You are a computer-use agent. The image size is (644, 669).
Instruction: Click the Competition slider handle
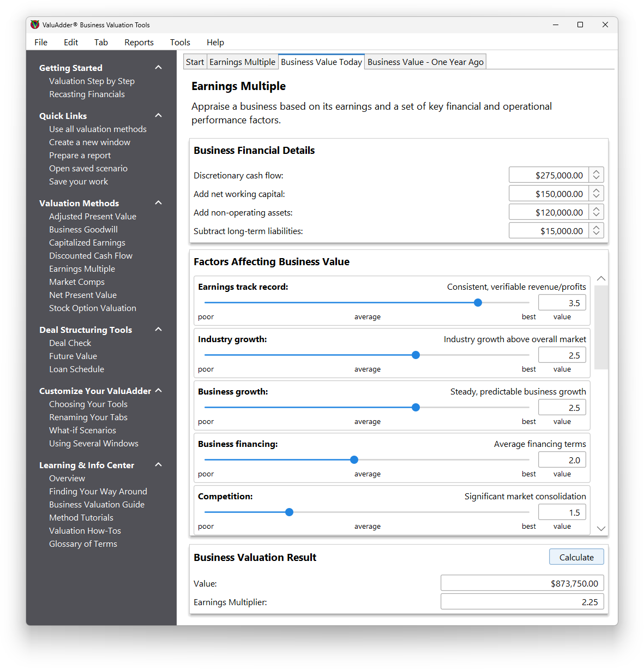tap(290, 512)
